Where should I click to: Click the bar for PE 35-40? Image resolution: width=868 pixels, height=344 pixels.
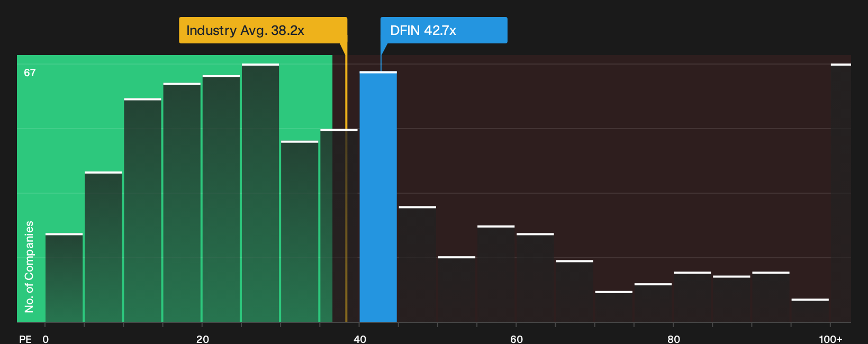click(339, 225)
